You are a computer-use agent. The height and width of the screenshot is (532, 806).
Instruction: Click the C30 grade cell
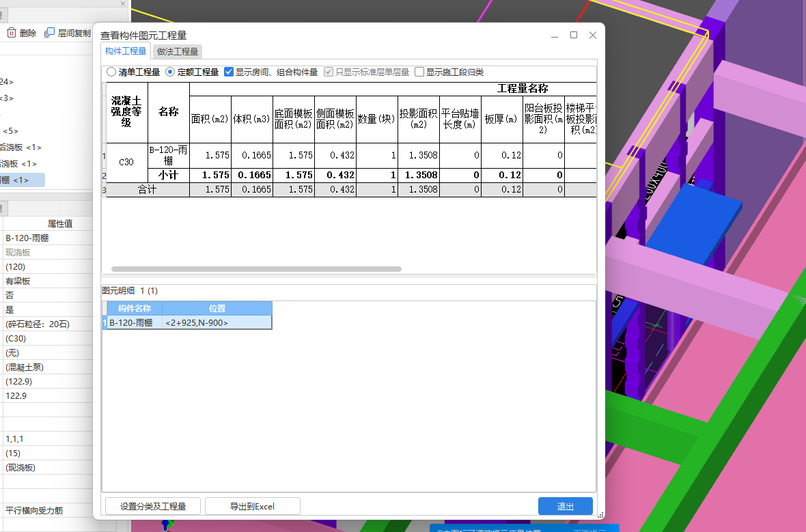coord(126,163)
